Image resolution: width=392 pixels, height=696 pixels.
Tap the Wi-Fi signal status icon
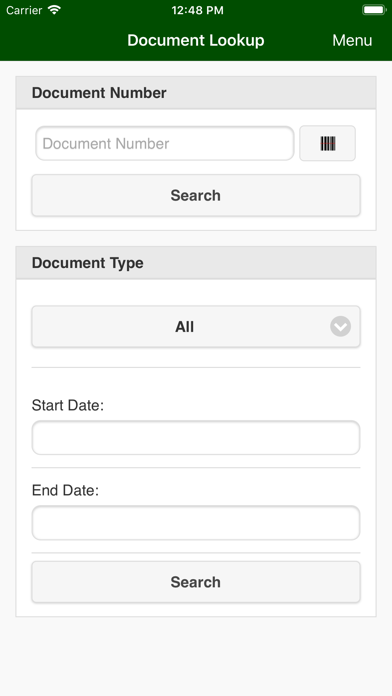pos(55,10)
